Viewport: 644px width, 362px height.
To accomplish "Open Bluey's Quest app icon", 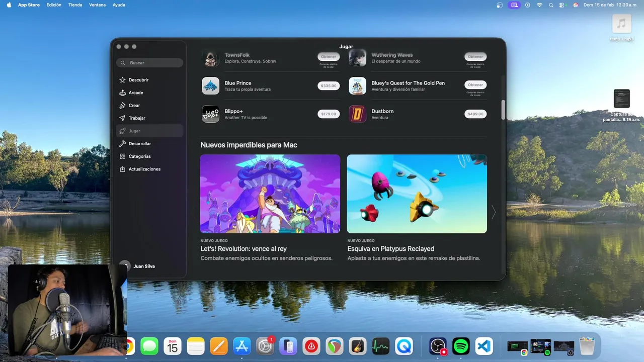I will (357, 85).
